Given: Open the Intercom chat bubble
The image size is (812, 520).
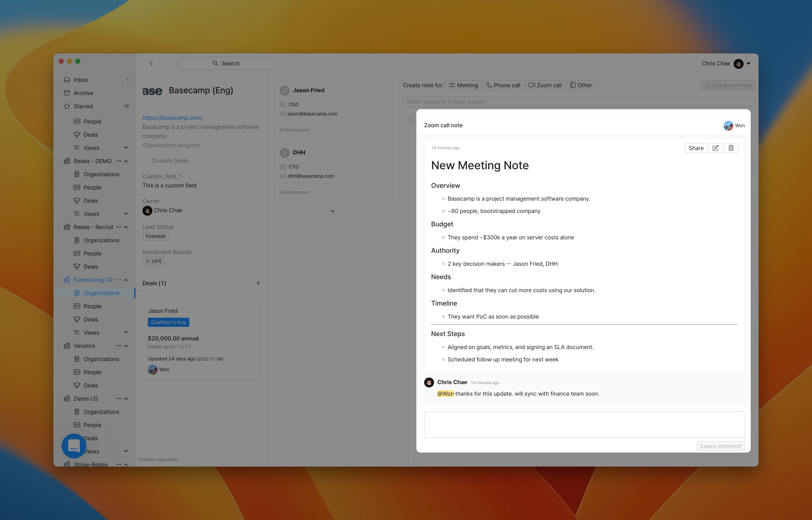Looking at the screenshot, I should click(x=74, y=446).
